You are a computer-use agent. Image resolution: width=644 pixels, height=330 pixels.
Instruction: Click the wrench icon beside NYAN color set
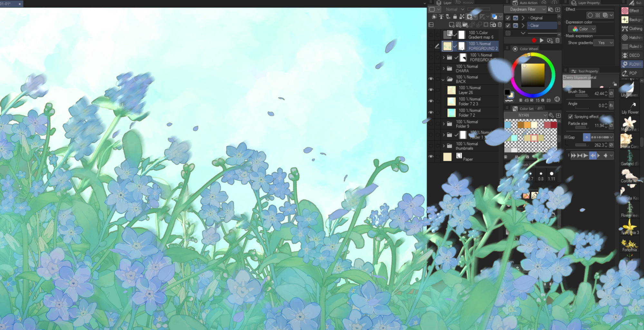click(x=551, y=115)
